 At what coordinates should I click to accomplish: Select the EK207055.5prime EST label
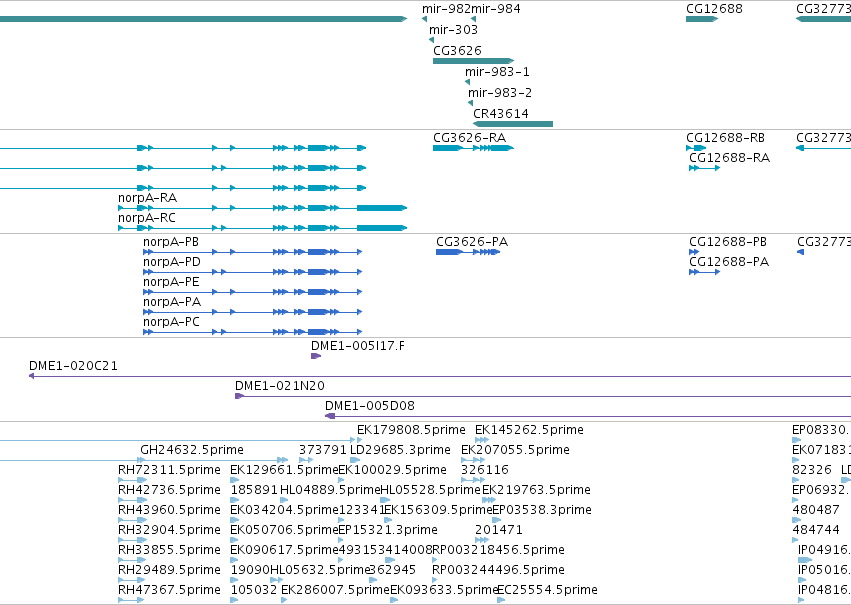pos(516,450)
